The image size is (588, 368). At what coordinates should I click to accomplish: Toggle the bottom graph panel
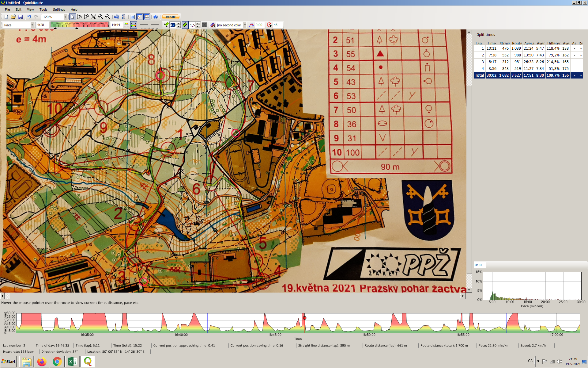pyautogui.click(x=147, y=17)
